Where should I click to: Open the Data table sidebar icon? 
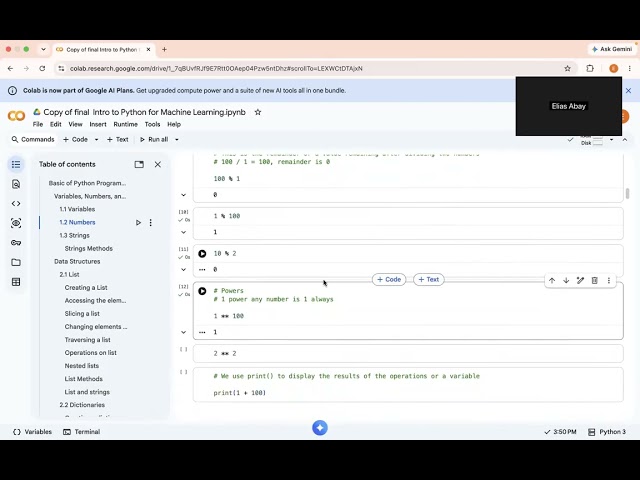pyautogui.click(x=16, y=282)
